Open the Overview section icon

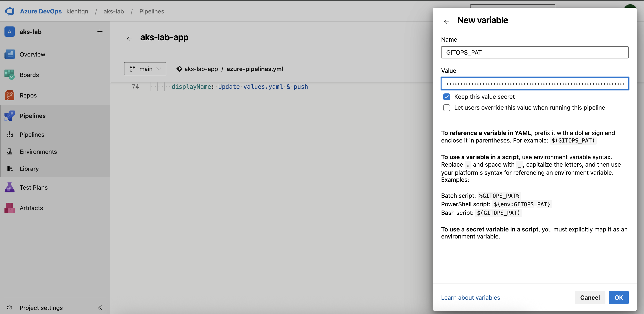(10, 54)
